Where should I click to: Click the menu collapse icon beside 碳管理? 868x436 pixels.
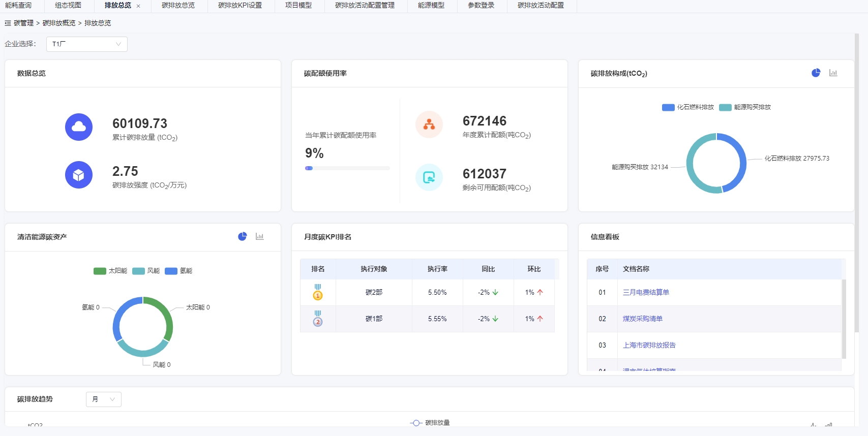click(x=8, y=23)
